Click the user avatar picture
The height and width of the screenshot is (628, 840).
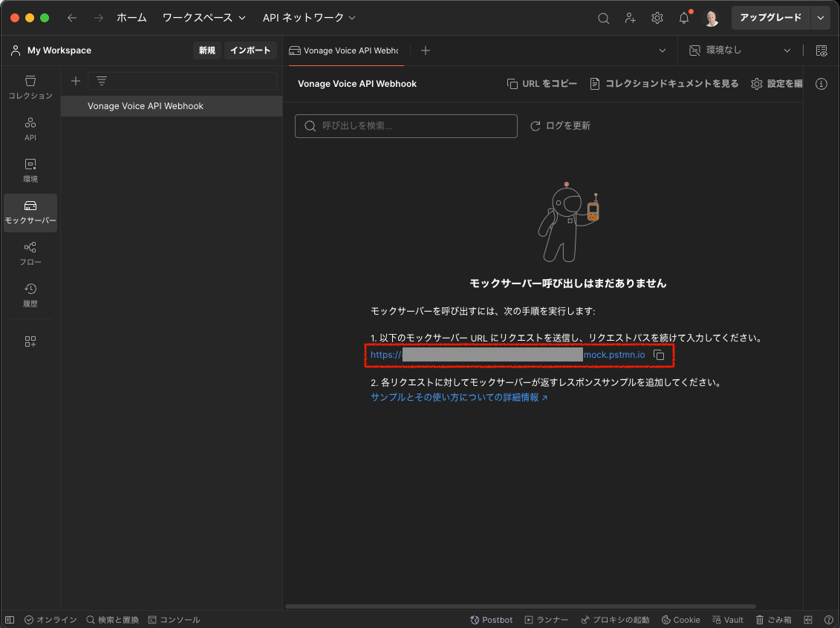tap(712, 19)
